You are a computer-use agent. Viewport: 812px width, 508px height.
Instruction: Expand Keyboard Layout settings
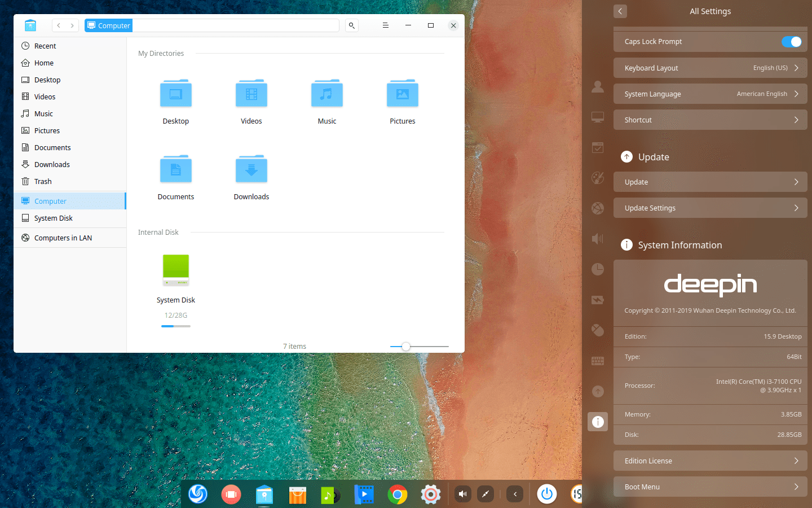pyautogui.click(x=710, y=68)
